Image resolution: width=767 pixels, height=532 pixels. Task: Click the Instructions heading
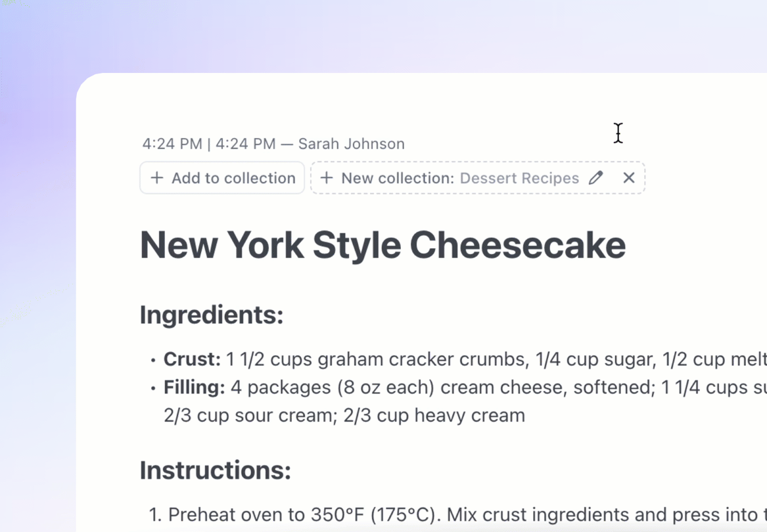pyautogui.click(x=215, y=470)
